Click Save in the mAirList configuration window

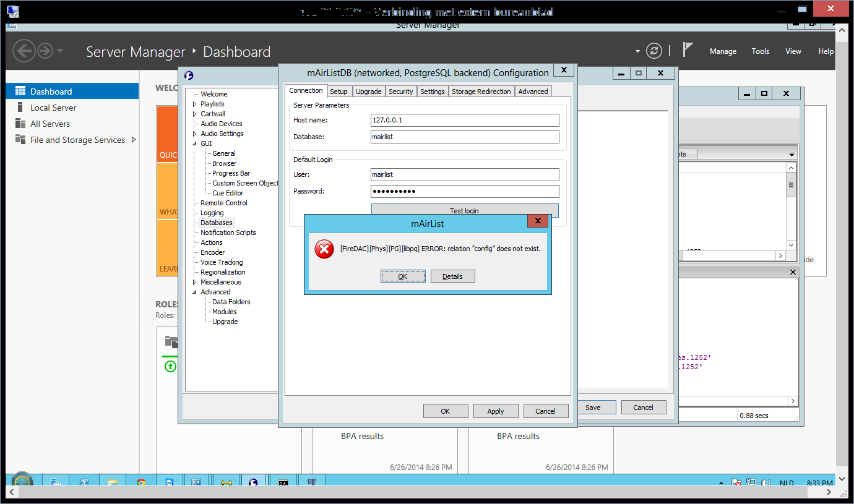pyautogui.click(x=593, y=407)
